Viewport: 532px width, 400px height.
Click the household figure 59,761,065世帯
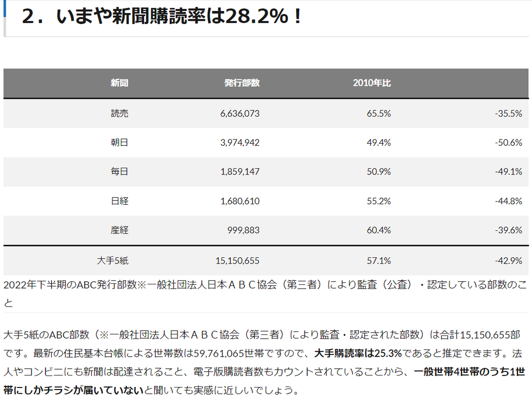pos(229,354)
